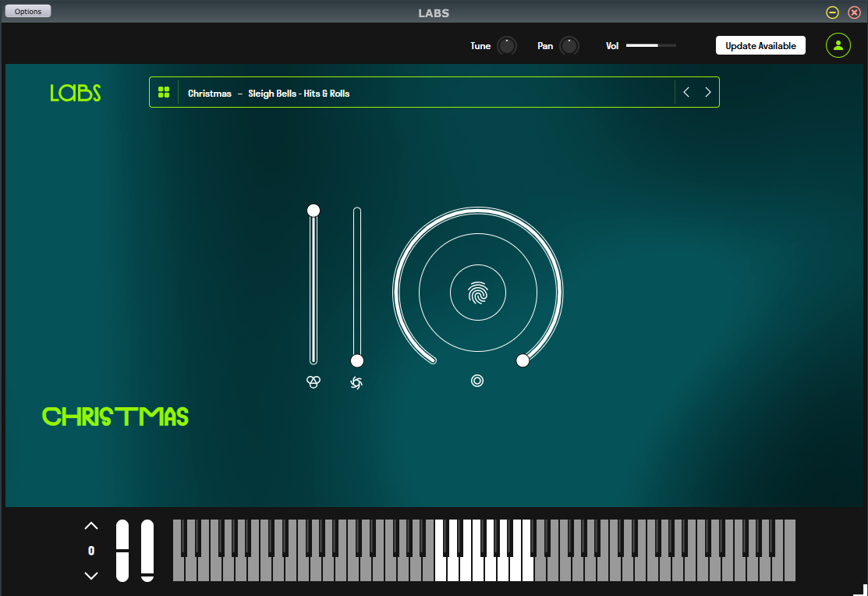
Task: Go to the next preset arrow
Action: (x=707, y=92)
